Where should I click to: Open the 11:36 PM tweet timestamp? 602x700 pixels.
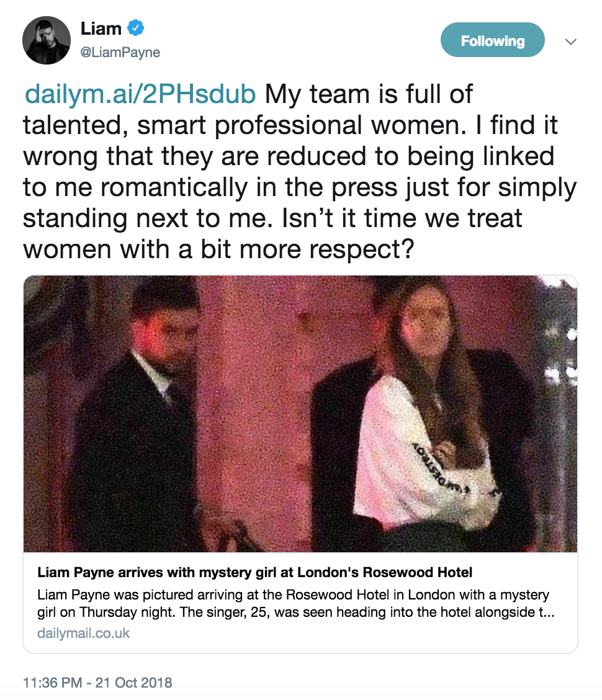(53, 683)
